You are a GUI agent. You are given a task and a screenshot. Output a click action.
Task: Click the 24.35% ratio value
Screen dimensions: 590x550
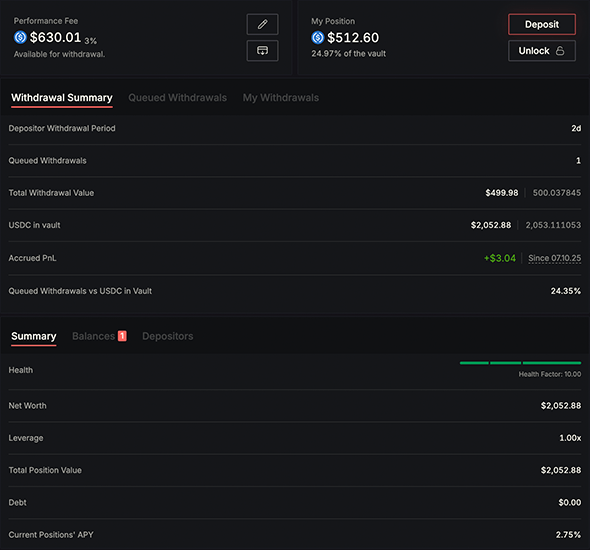(566, 291)
